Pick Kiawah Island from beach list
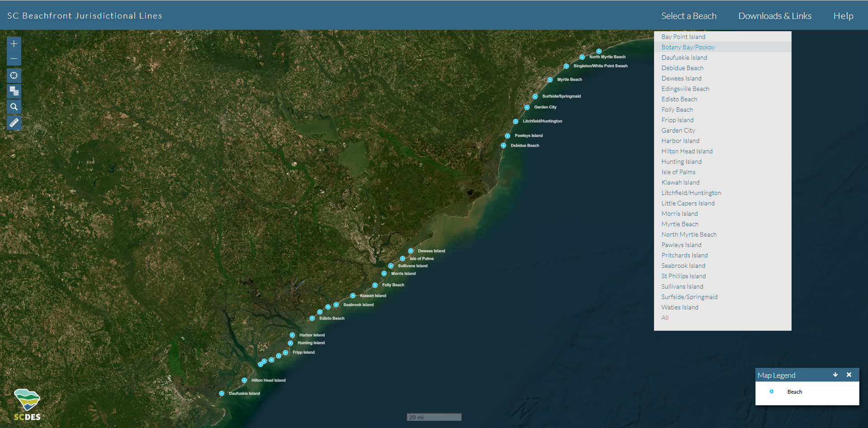This screenshot has width=868, height=428. [680, 182]
